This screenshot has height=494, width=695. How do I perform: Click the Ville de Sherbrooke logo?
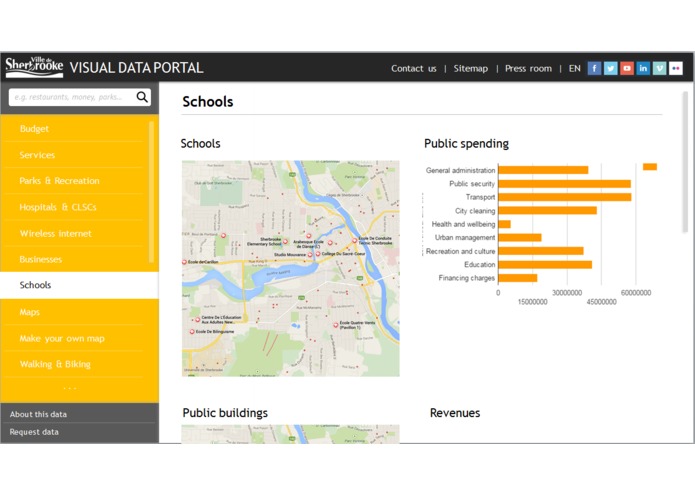pyautogui.click(x=34, y=67)
